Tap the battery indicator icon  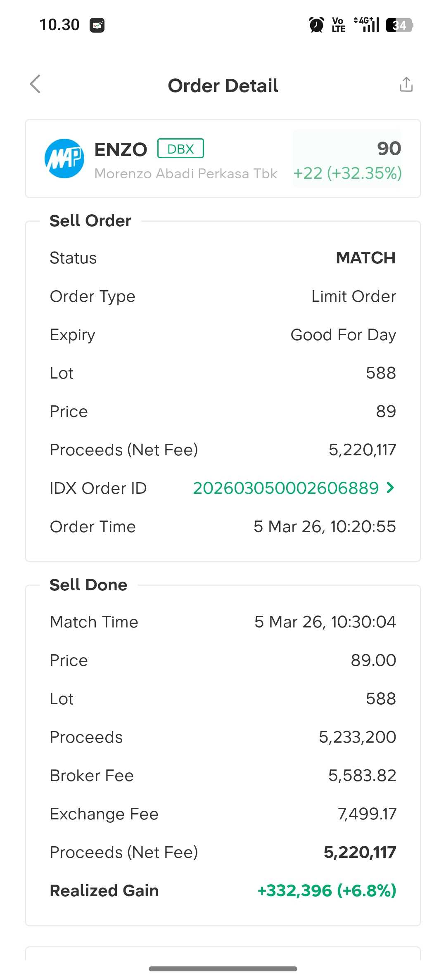pyautogui.click(x=399, y=25)
